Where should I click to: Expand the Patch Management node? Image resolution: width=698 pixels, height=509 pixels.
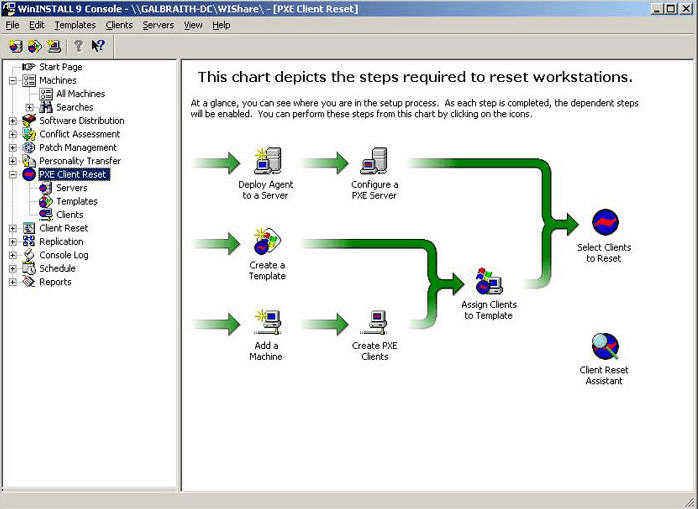tap(13, 147)
